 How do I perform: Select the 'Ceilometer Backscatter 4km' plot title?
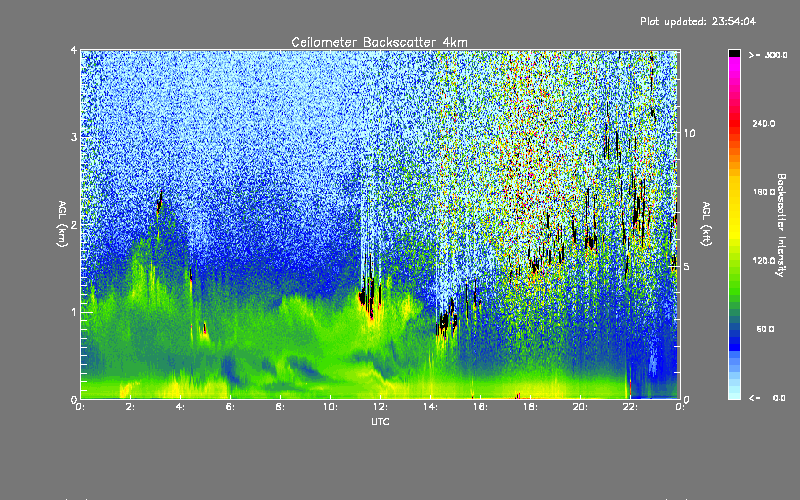(379, 42)
